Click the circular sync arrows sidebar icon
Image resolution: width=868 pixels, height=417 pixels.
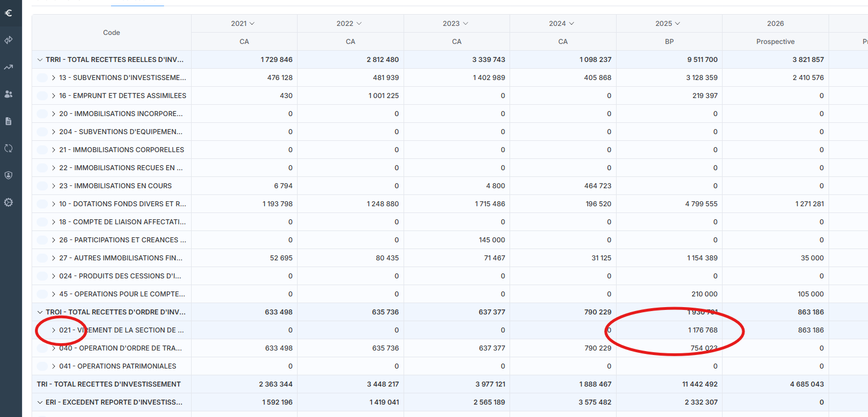pos(8,148)
